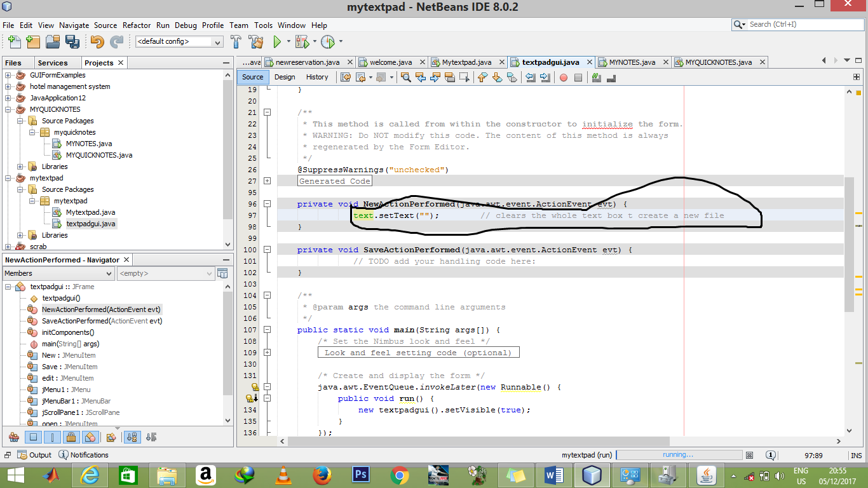Stop macro recording with square icon

click(x=578, y=78)
